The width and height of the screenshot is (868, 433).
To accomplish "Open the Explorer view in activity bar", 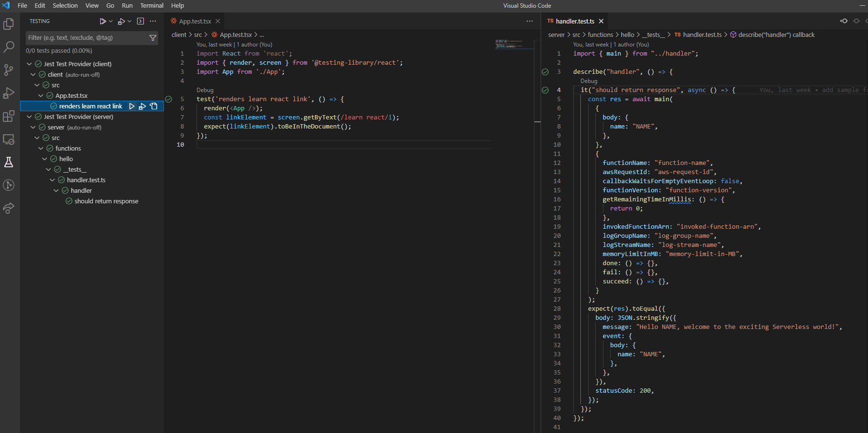I will pyautogui.click(x=9, y=24).
